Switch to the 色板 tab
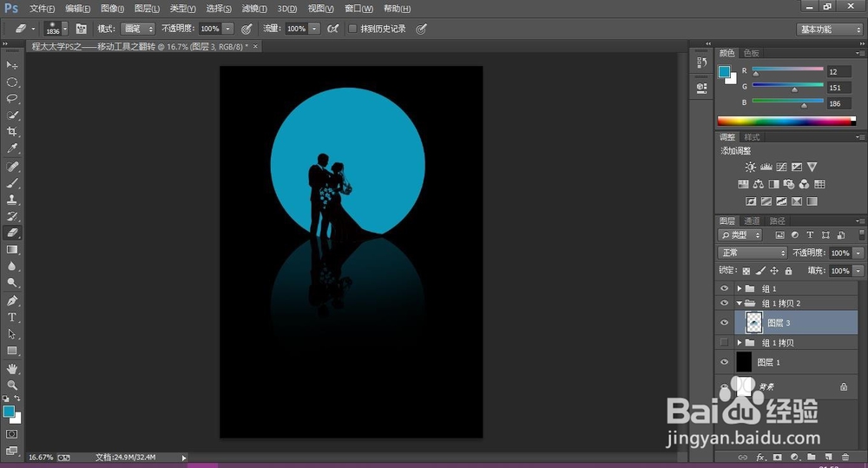This screenshot has height=468, width=868. 751,53
